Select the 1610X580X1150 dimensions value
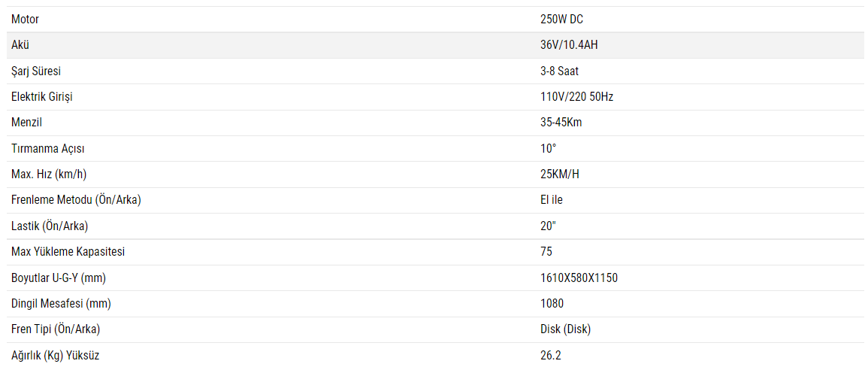This screenshot has width=868, height=370. point(579,278)
